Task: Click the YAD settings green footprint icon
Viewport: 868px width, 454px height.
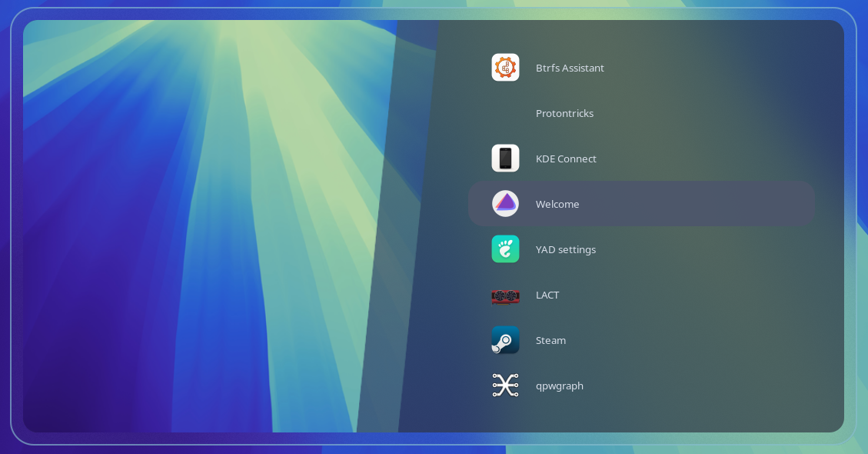Action: click(505, 249)
